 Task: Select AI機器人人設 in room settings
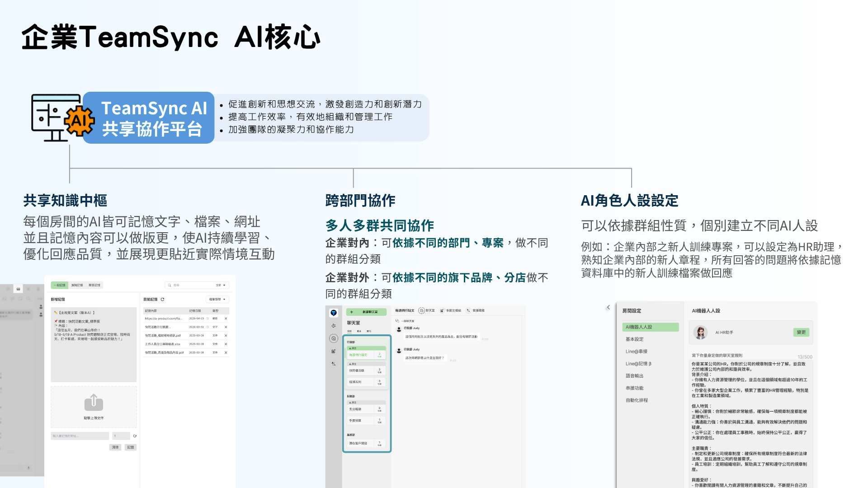coord(651,327)
